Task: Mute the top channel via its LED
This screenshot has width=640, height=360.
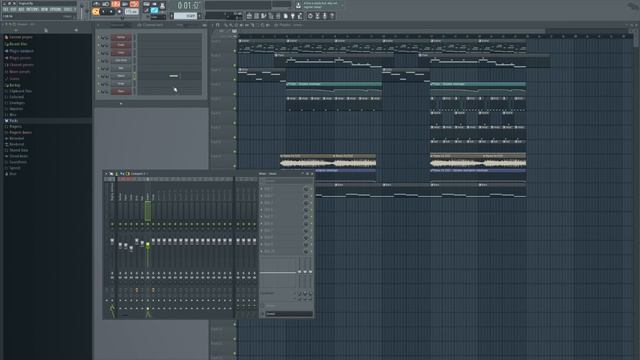Action: (99, 37)
